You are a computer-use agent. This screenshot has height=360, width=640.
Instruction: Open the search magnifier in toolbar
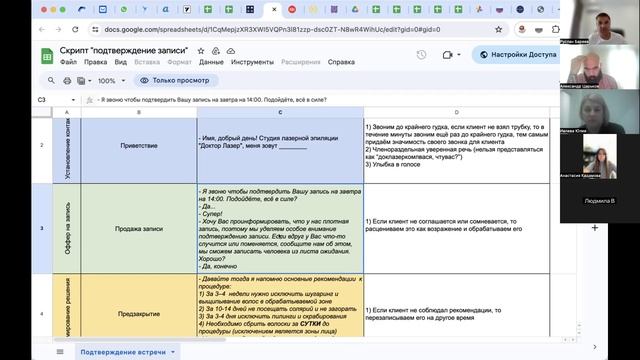pyautogui.click(x=51, y=80)
